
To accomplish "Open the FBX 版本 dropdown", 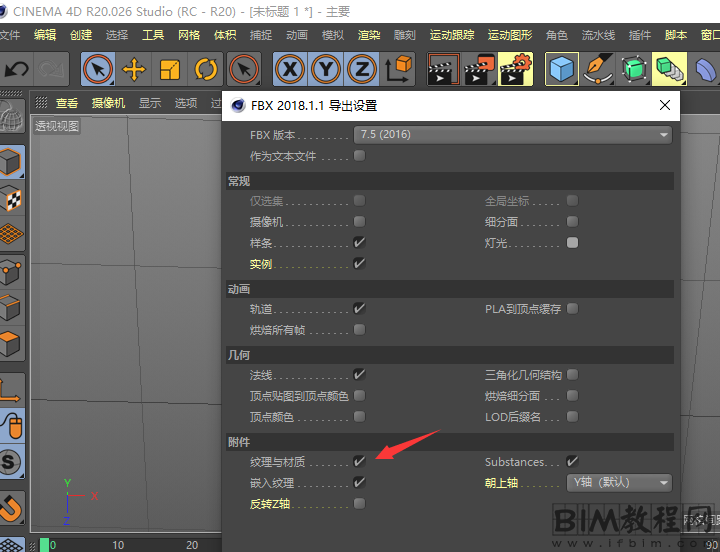I will coord(513,135).
